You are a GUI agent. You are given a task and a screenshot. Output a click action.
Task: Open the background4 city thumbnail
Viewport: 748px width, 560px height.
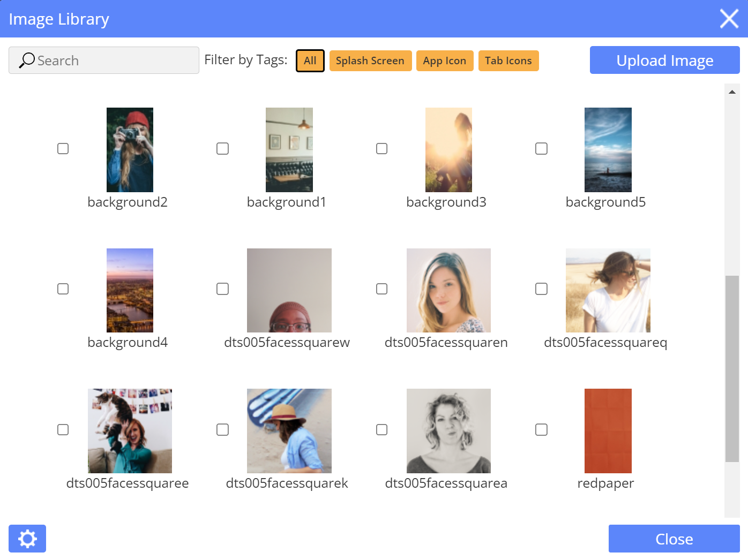(130, 290)
